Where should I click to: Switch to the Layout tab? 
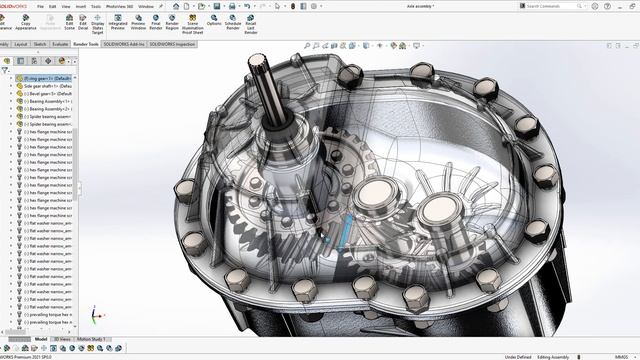[x=20, y=44]
